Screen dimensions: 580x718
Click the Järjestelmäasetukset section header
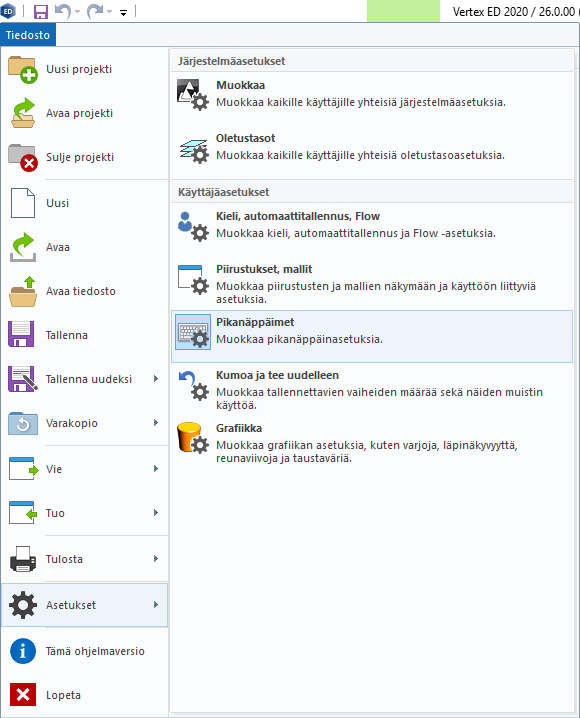coord(232,61)
